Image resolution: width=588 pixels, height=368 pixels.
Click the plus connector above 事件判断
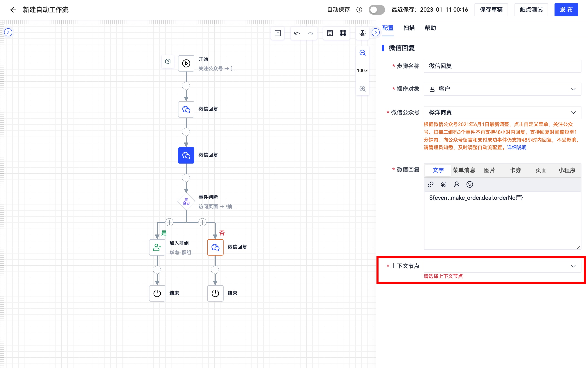tap(186, 178)
